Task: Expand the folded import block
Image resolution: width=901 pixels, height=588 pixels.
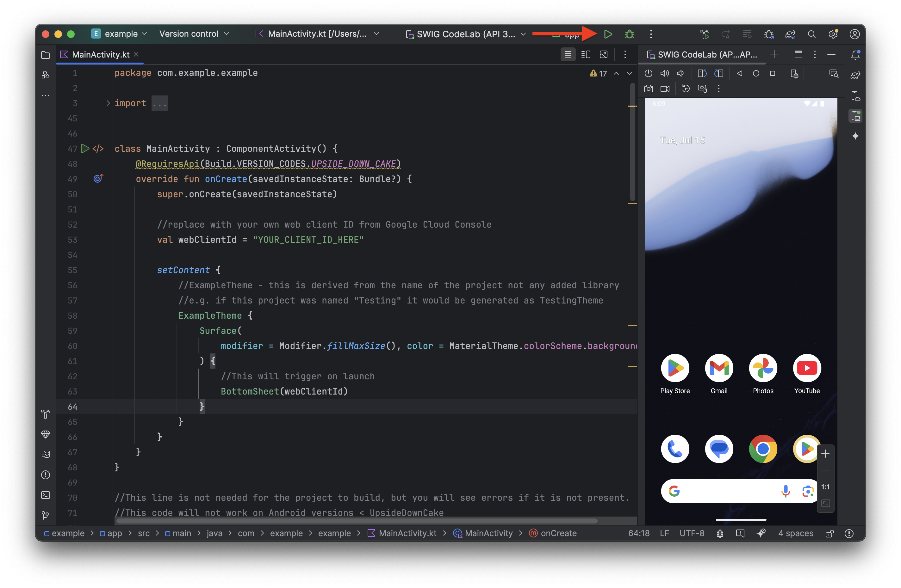Action: (108, 103)
